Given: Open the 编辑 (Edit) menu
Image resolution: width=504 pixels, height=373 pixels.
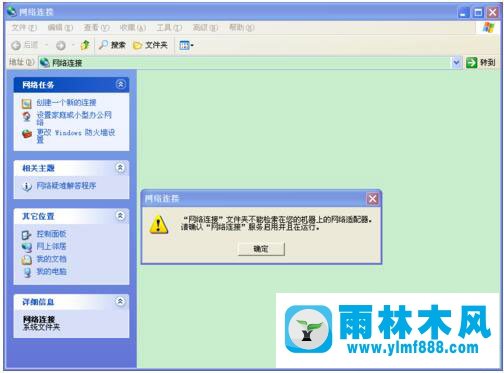Looking at the screenshot, I should point(60,27).
